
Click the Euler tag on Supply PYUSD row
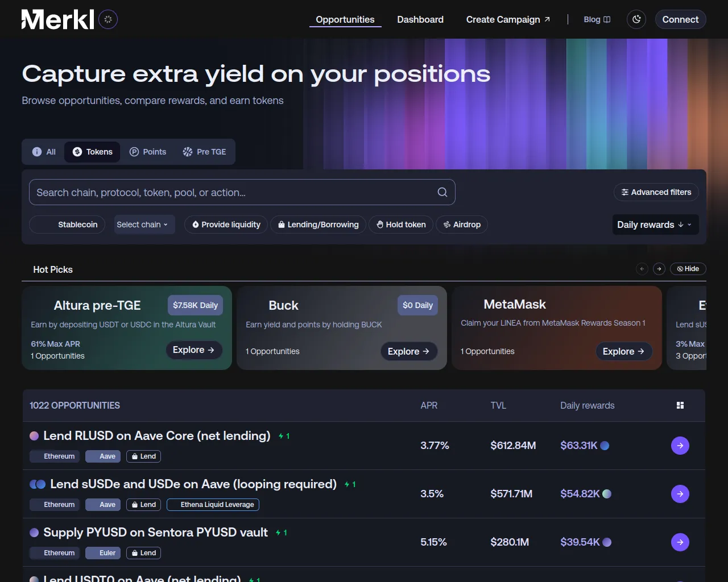point(102,553)
